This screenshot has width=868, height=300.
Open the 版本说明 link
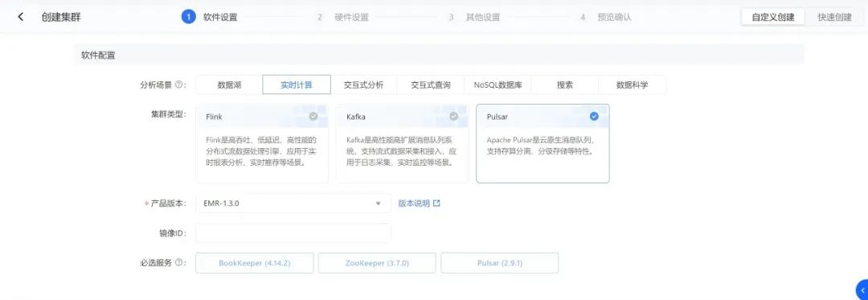[414, 203]
